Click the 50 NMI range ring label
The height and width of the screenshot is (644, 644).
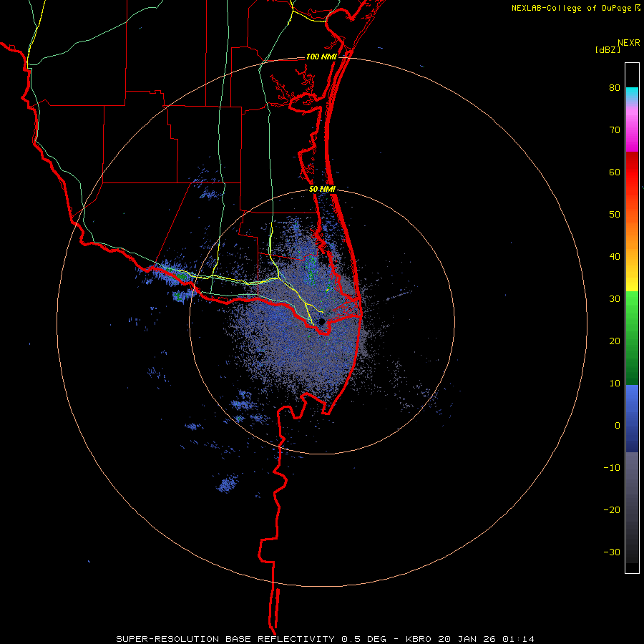[x=323, y=190]
